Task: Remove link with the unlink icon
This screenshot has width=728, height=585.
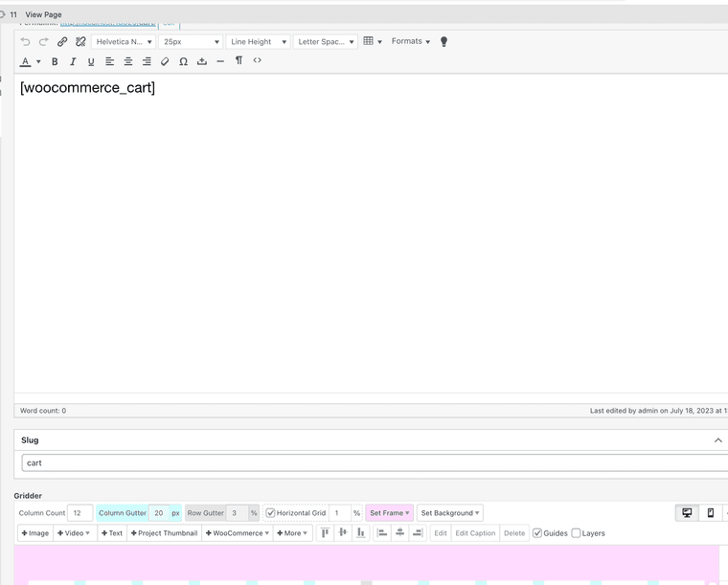Action: pos(80,42)
